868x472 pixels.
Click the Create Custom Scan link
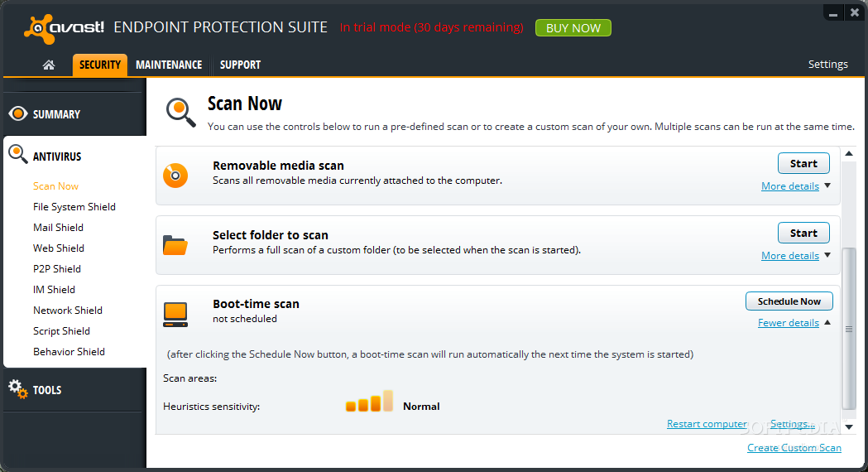(794, 448)
